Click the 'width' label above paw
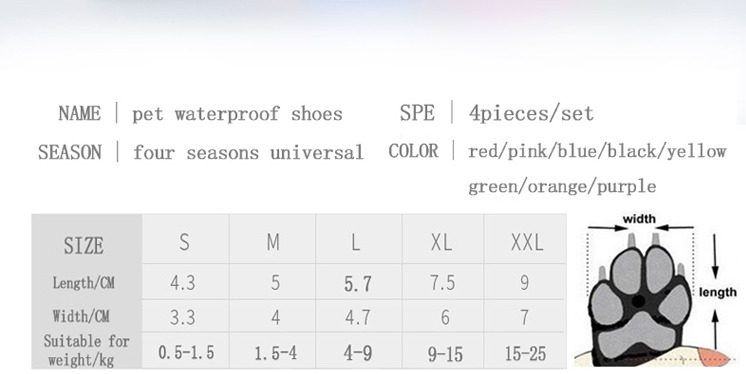The image size is (746, 374). coord(639,219)
